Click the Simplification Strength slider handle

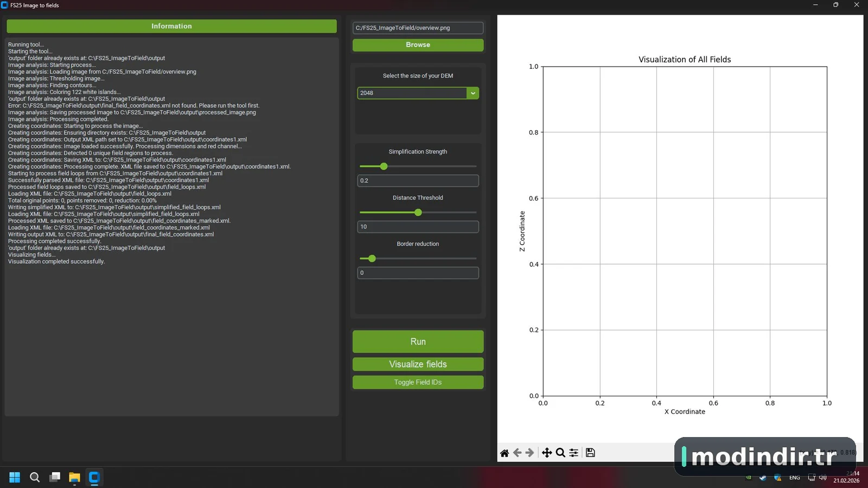(x=384, y=166)
